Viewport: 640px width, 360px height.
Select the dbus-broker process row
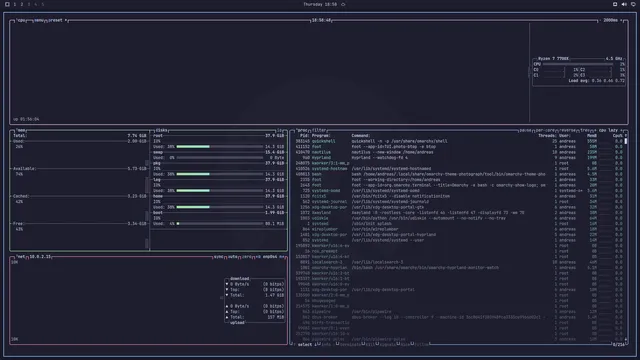pyautogui.click(x=459, y=317)
